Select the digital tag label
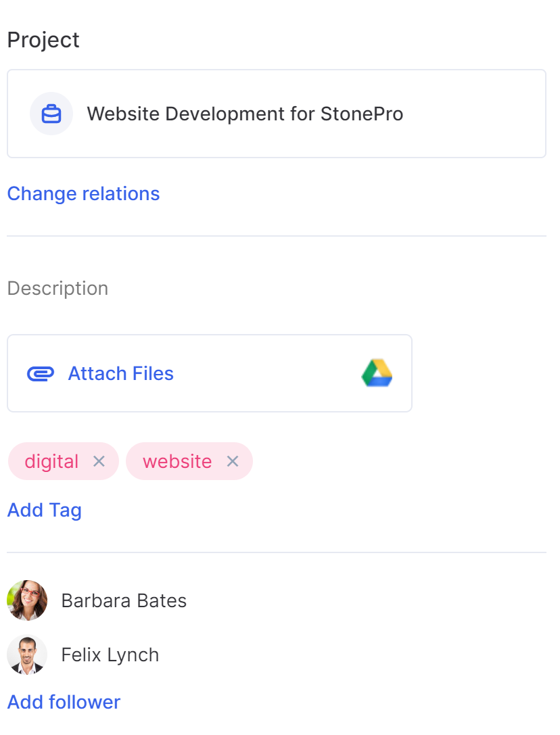The width and height of the screenshot is (560, 735). click(x=51, y=462)
